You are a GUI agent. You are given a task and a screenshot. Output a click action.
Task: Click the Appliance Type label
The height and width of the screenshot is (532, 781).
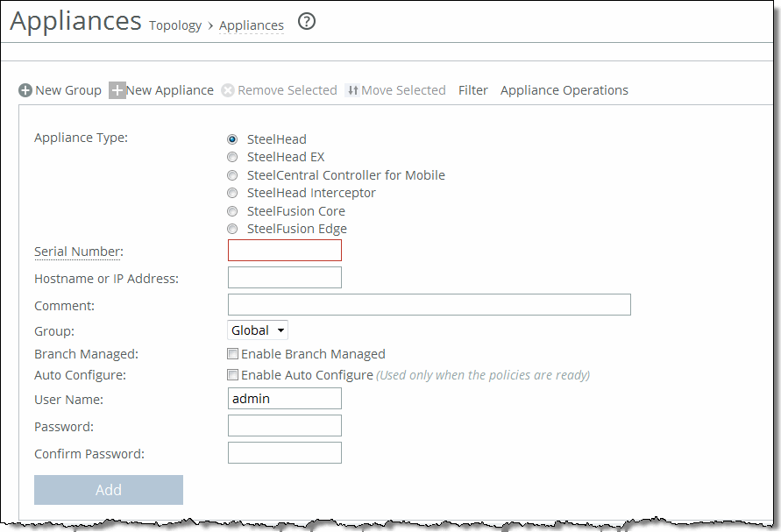[82, 138]
